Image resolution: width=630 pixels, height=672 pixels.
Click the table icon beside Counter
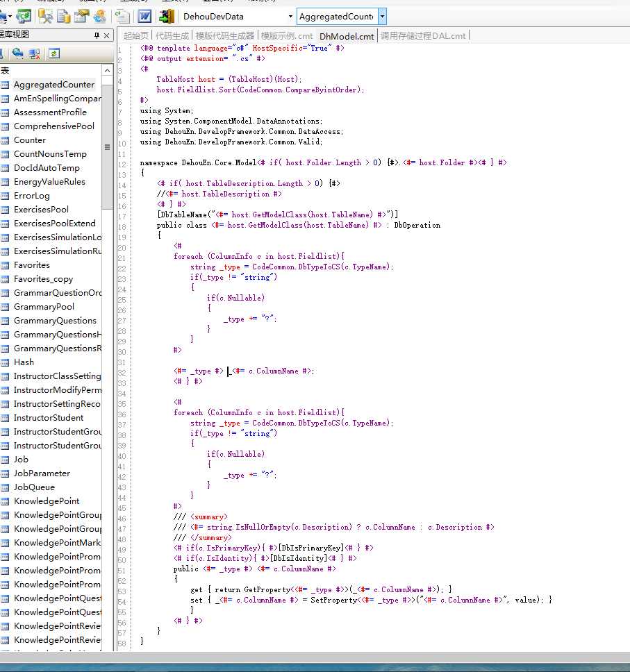[5, 140]
